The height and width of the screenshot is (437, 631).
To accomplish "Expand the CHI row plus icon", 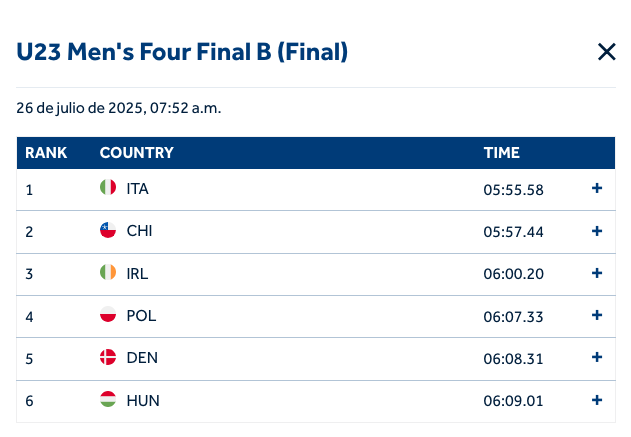I will point(597,231).
